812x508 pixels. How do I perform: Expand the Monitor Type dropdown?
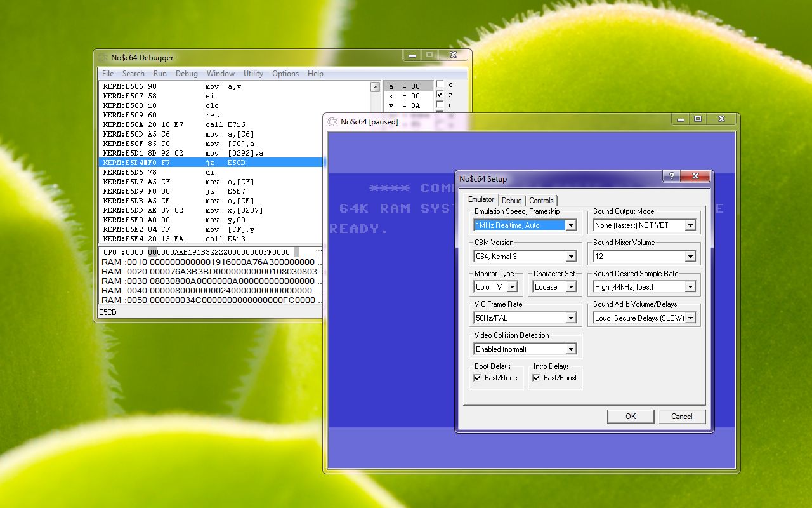pyautogui.click(x=512, y=287)
